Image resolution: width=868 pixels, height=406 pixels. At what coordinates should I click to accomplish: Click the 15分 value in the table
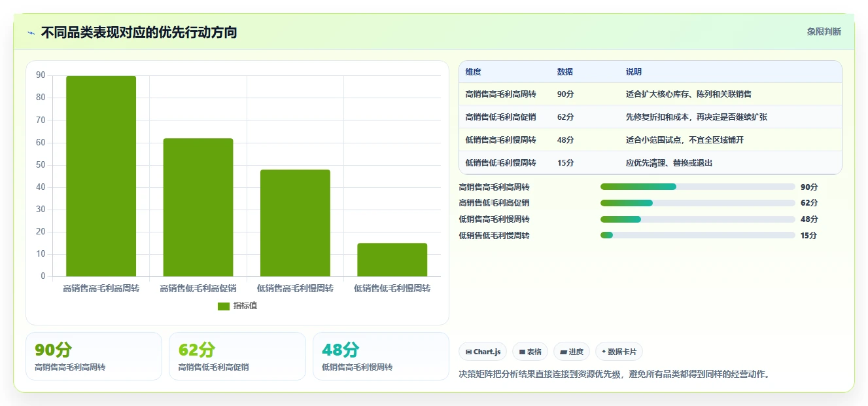tap(566, 163)
